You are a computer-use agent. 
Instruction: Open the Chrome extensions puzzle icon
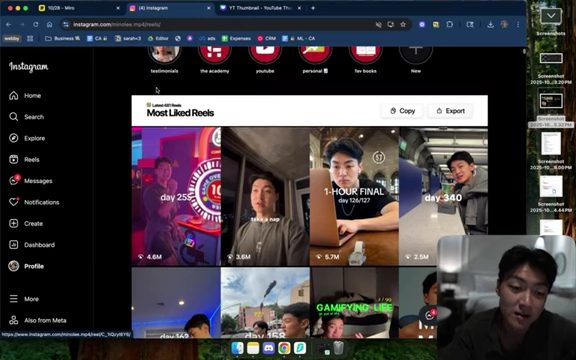tap(450, 25)
